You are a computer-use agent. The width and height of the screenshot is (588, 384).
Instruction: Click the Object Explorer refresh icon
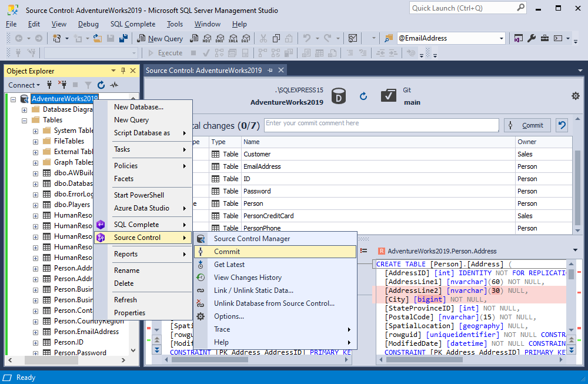click(x=101, y=85)
